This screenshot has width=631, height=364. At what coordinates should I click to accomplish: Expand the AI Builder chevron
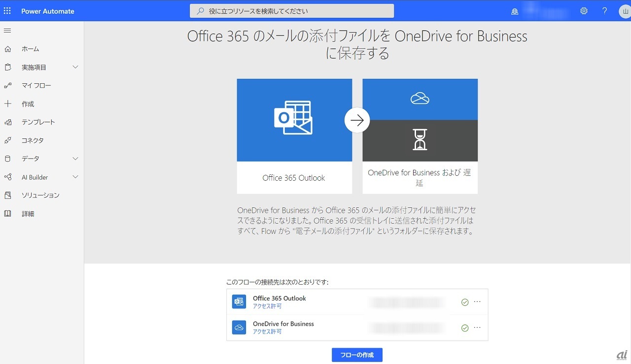point(75,177)
